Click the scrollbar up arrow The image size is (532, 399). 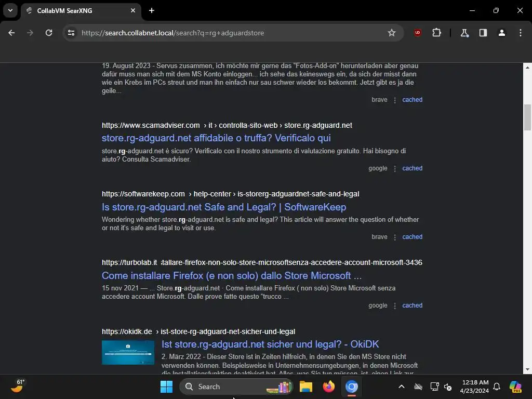coord(527,68)
